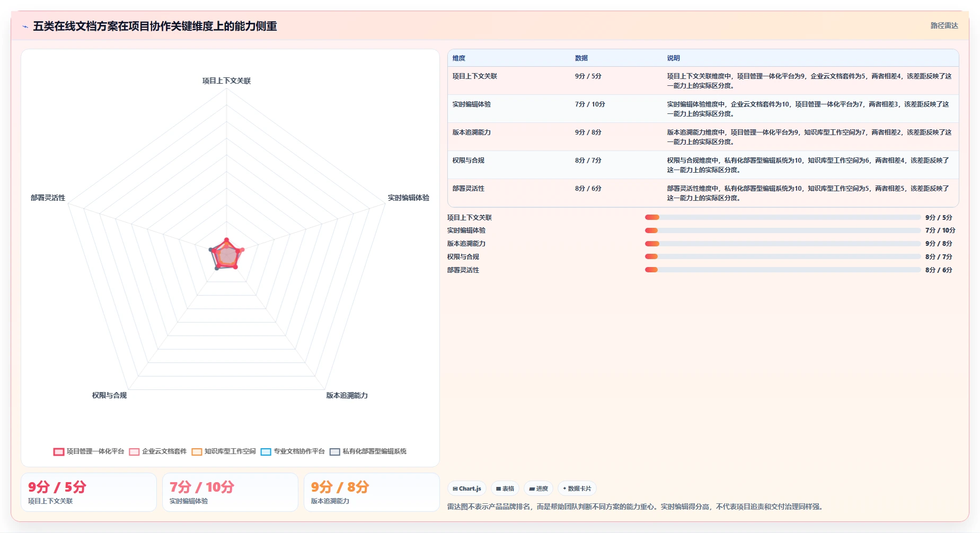Click radar axis label 实时编辑体验
Screen dimensions: 980x533
coord(409,198)
